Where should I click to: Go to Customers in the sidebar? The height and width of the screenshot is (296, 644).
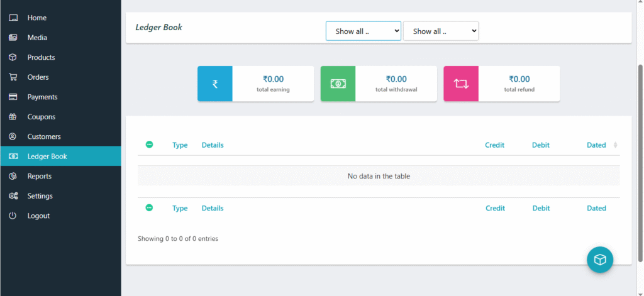tap(44, 137)
